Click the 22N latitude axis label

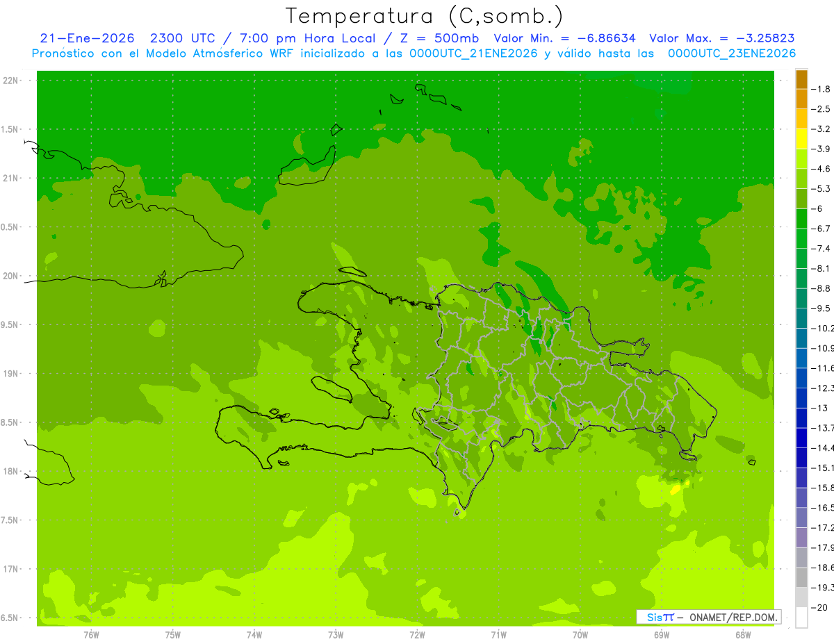pyautogui.click(x=11, y=81)
